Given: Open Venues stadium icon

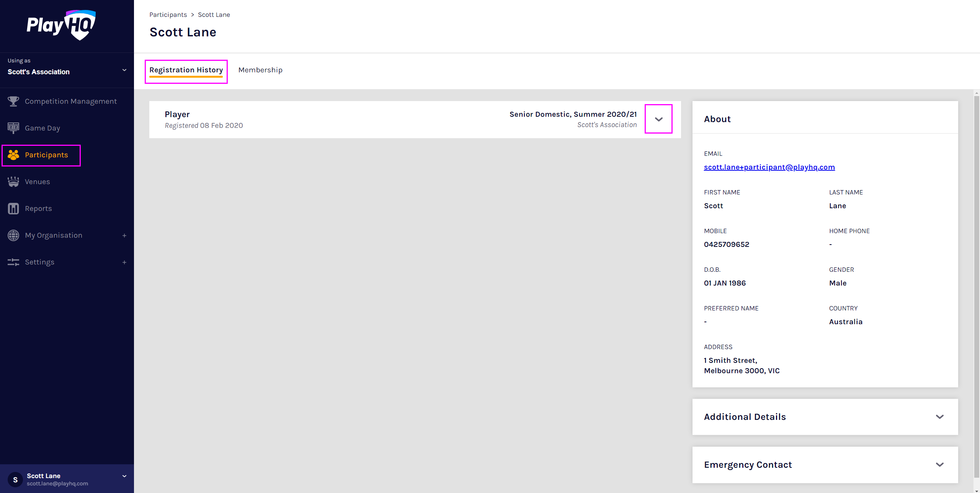Looking at the screenshot, I should [x=13, y=182].
